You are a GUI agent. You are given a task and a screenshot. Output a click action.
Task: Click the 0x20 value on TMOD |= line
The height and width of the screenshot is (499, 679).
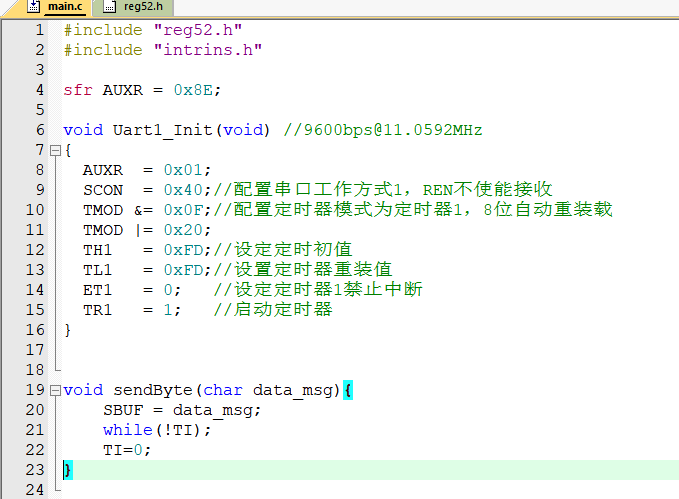pyautogui.click(x=183, y=230)
